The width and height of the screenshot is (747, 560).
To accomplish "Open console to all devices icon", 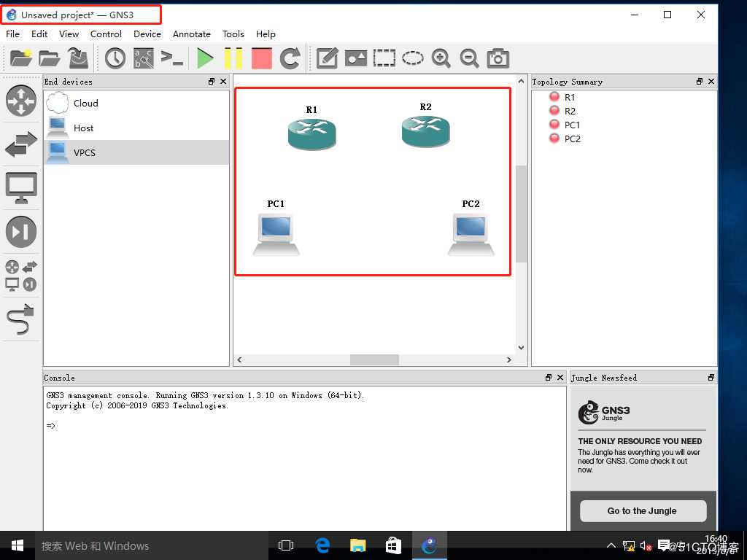I will pyautogui.click(x=171, y=58).
